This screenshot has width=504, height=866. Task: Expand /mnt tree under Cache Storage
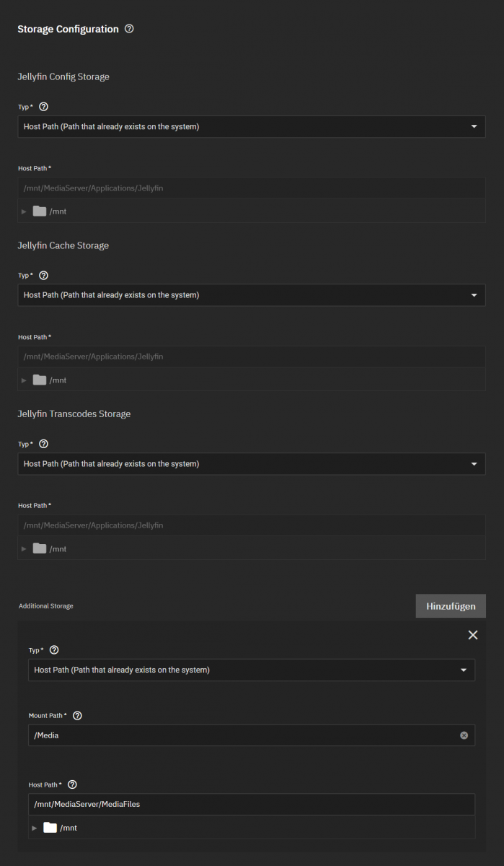pyautogui.click(x=24, y=380)
